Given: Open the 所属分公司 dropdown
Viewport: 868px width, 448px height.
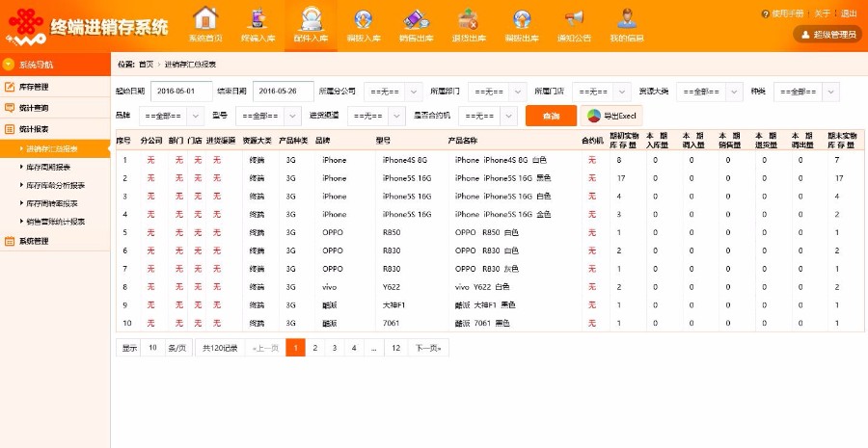Looking at the screenshot, I should [x=393, y=92].
